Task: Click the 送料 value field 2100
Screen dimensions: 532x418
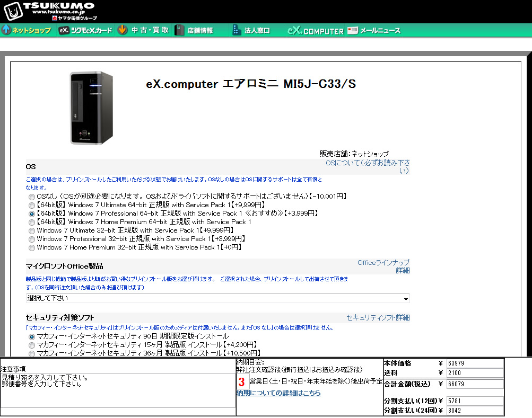Action: pyautogui.click(x=475, y=373)
